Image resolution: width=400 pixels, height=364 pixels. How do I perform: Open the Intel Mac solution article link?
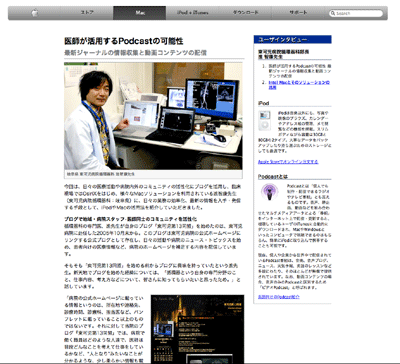point(299,85)
